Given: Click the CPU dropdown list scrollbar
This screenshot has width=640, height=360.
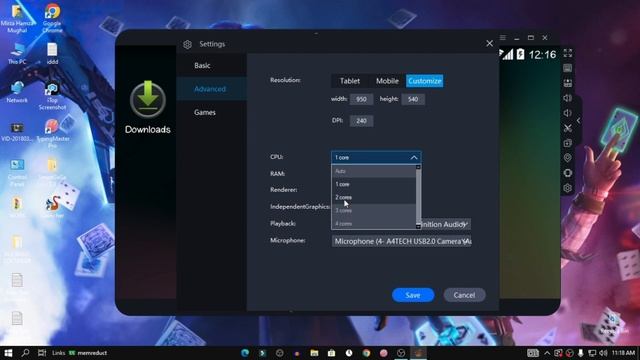Looking at the screenshot, I should tap(418, 197).
